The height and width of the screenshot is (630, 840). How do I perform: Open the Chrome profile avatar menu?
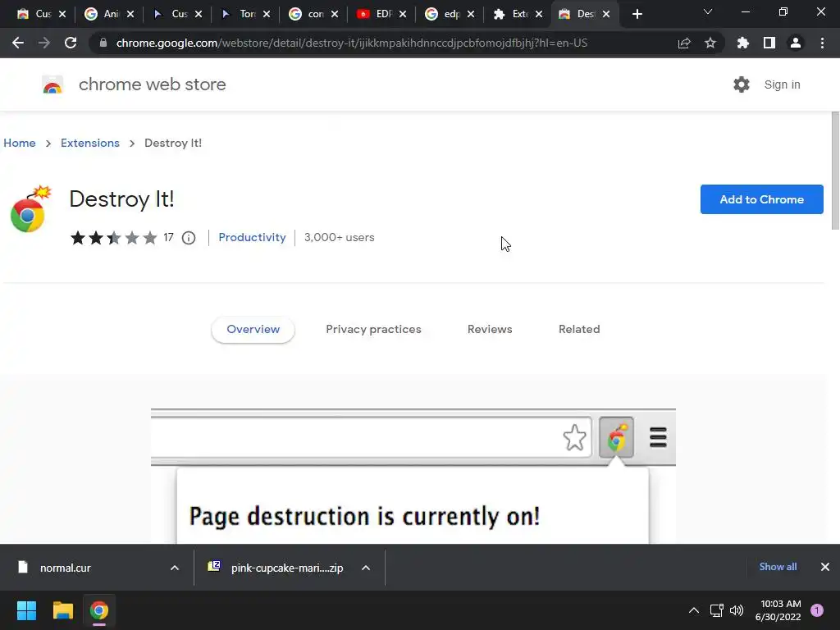[796, 43]
